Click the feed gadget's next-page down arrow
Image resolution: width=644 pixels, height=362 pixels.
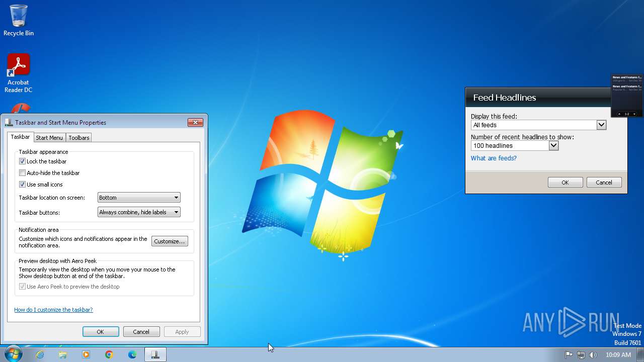[634, 114]
